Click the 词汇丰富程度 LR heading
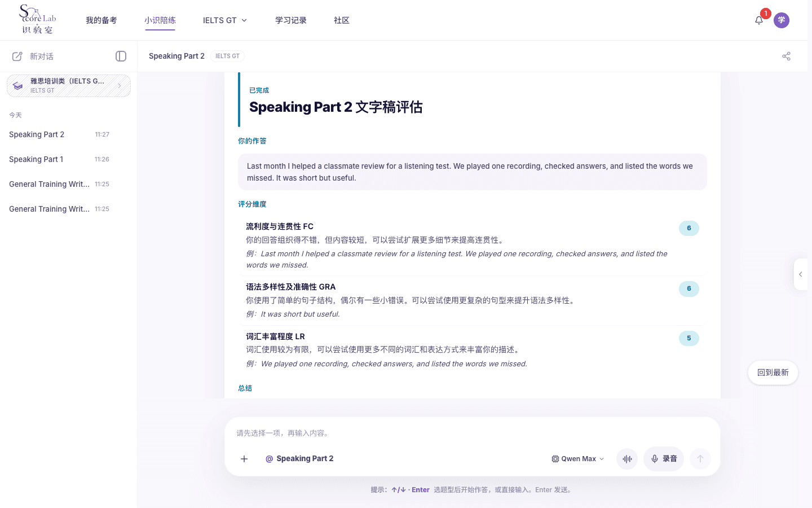Image resolution: width=812 pixels, height=508 pixels. pos(275,336)
